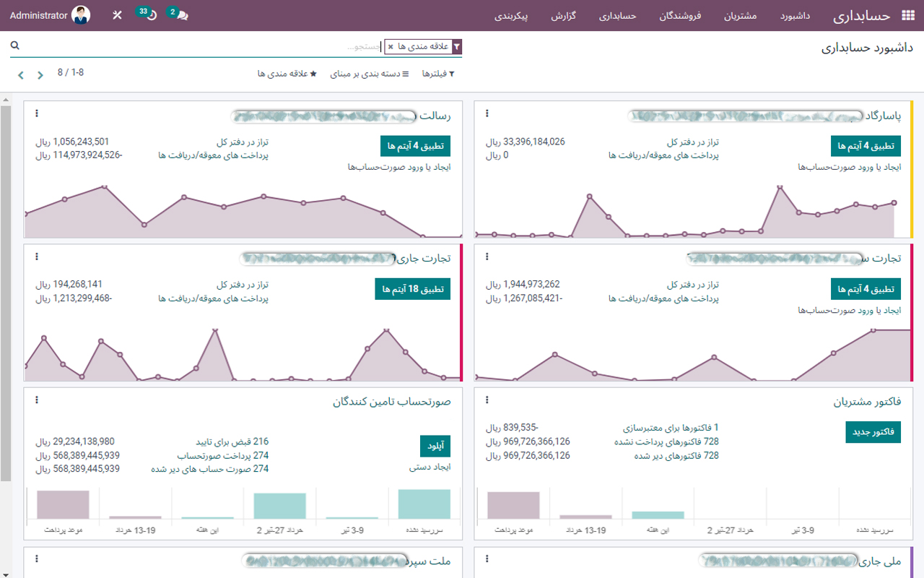Screen dimensions: 924x578
Task: Open the گزارش menu
Action: [x=565, y=16]
